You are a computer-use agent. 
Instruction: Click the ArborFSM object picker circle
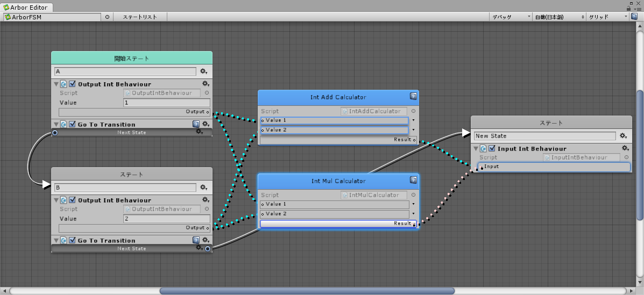coord(107,17)
